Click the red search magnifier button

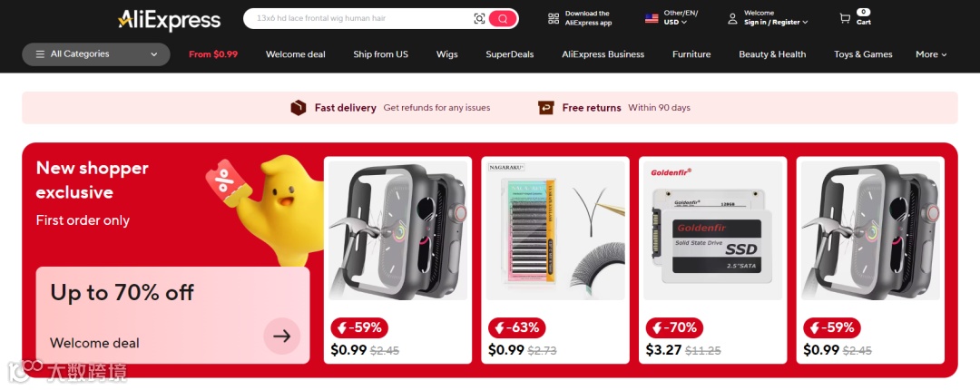(x=503, y=19)
